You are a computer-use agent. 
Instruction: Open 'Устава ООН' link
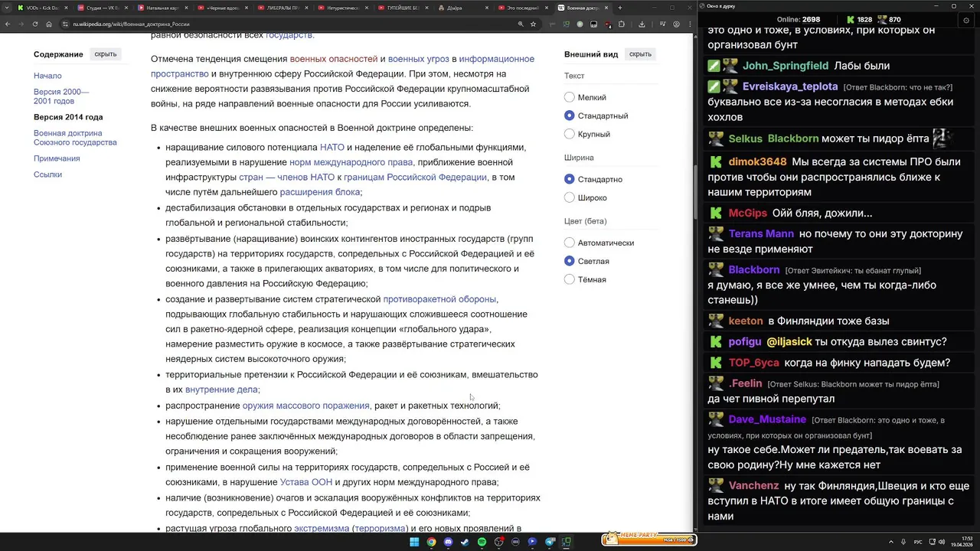[306, 482]
